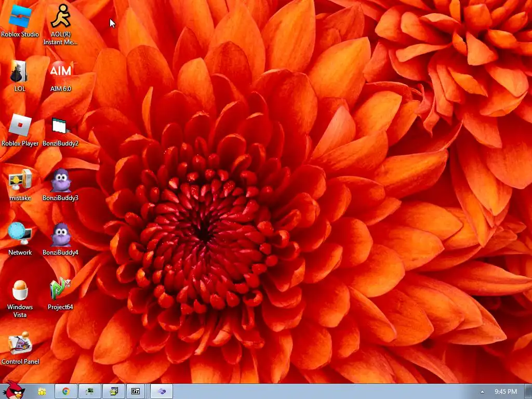Open the AIM 6.0 shortcut

(60, 75)
